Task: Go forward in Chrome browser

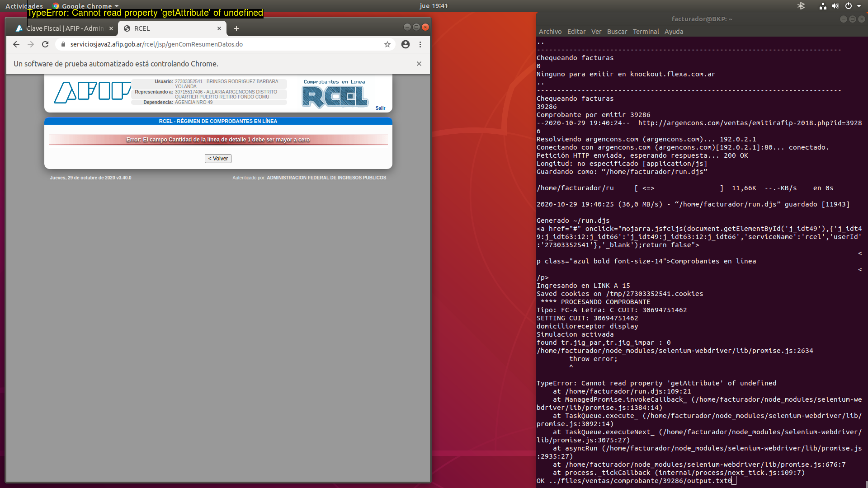Action: (x=31, y=44)
